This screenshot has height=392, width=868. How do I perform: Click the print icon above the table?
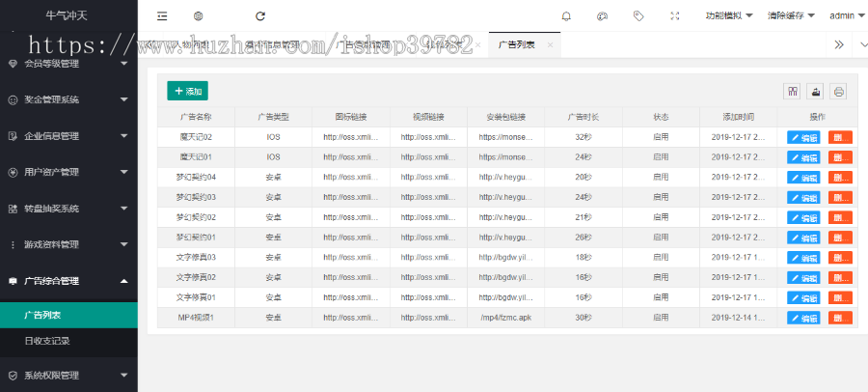[839, 92]
